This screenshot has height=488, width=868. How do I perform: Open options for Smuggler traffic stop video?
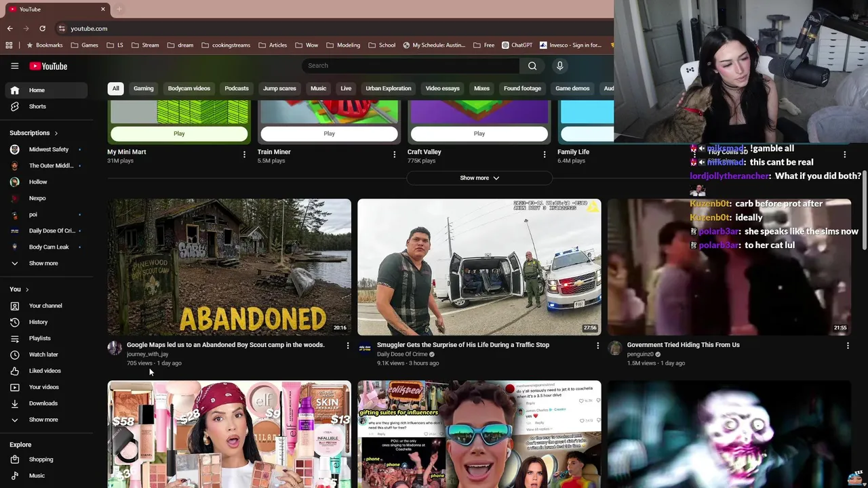[597, 346]
